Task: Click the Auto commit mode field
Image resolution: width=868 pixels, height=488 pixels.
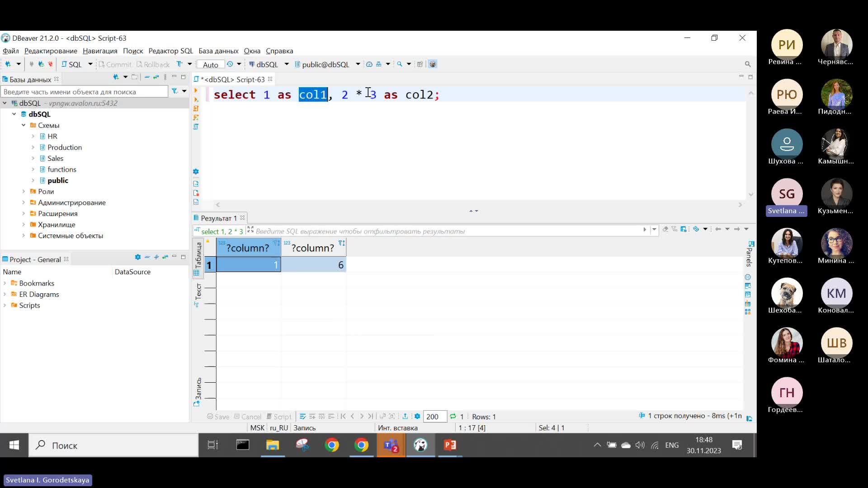Action: tap(210, 64)
